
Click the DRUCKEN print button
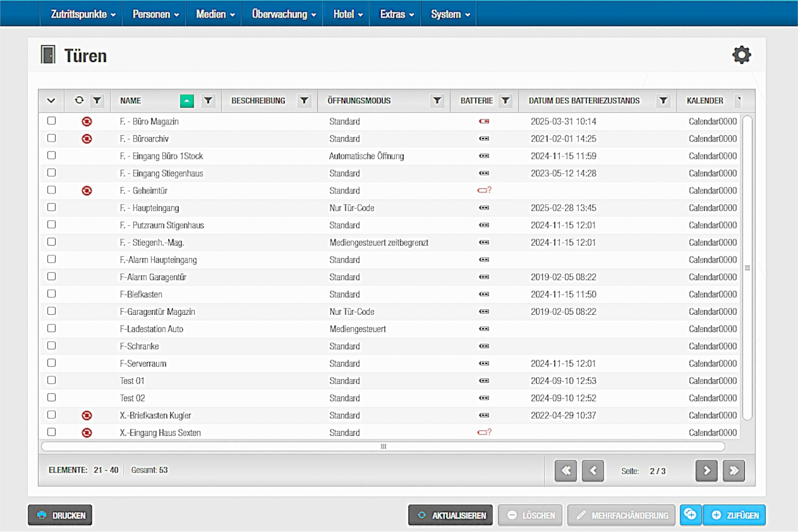tap(60, 515)
